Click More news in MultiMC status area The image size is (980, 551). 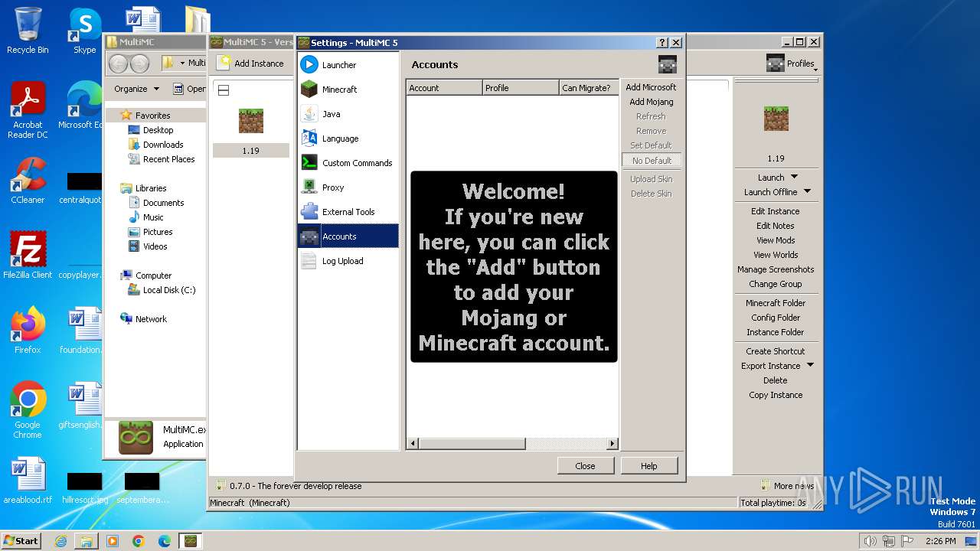pyautogui.click(x=787, y=486)
